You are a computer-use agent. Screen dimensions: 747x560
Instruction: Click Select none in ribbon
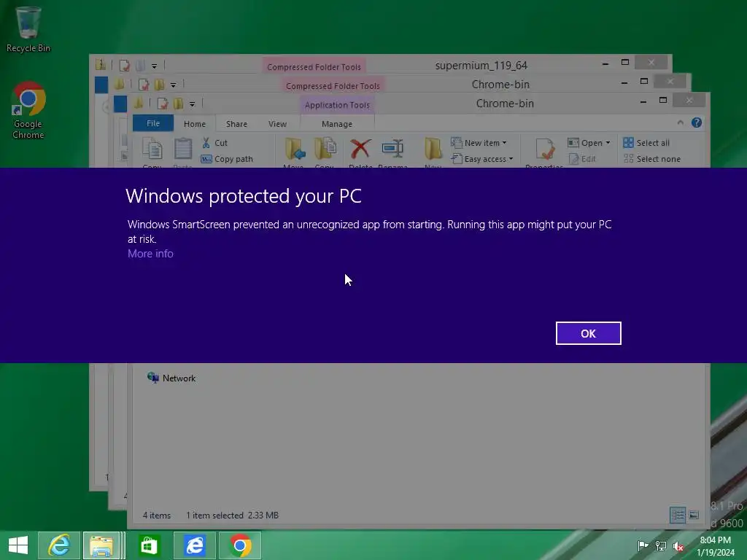pos(652,159)
